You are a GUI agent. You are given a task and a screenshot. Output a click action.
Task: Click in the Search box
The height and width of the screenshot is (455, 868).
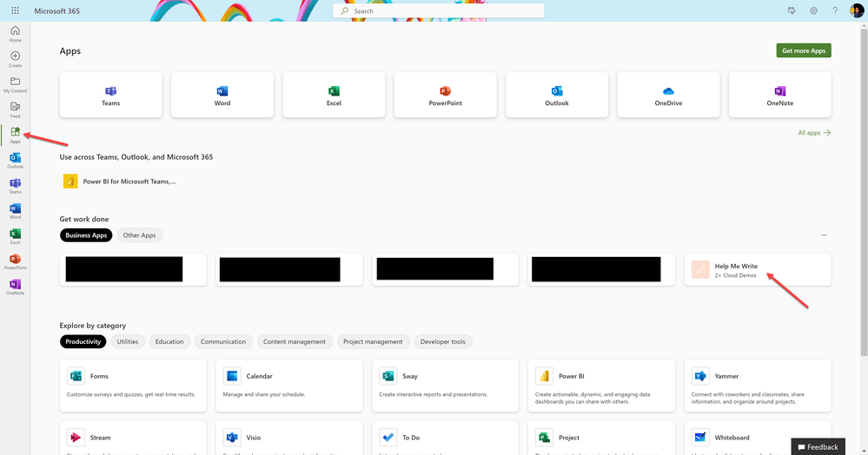[x=439, y=10]
